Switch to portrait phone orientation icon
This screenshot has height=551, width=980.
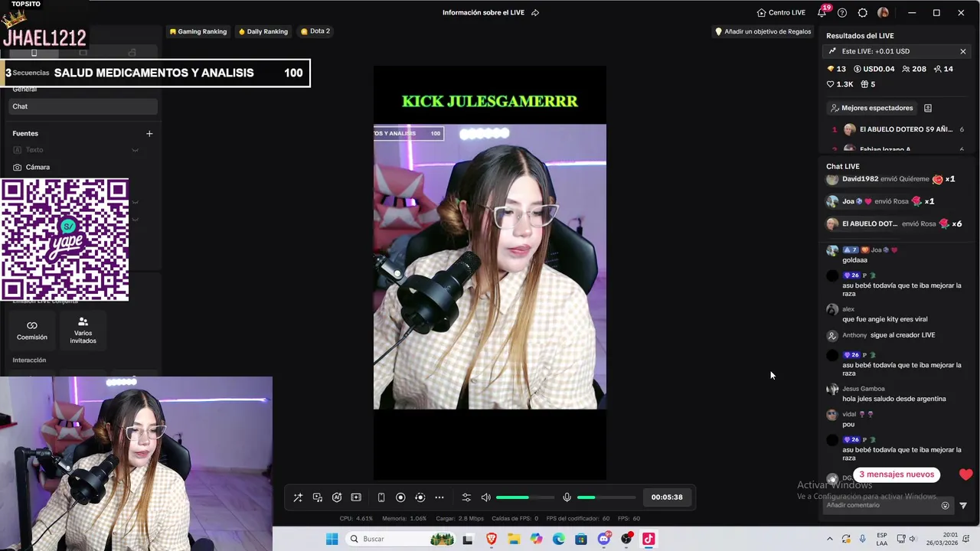(x=381, y=497)
